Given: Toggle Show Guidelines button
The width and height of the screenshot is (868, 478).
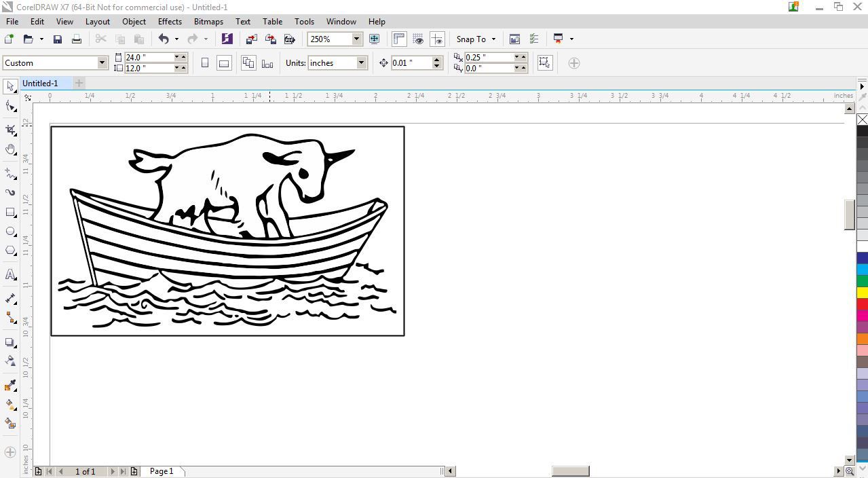Looking at the screenshot, I should pos(437,39).
